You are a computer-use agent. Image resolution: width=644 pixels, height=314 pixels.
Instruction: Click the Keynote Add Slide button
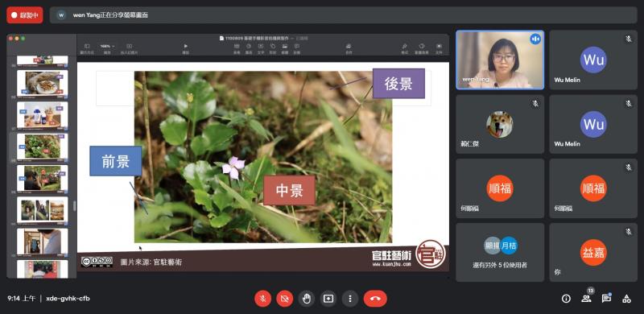[129, 48]
